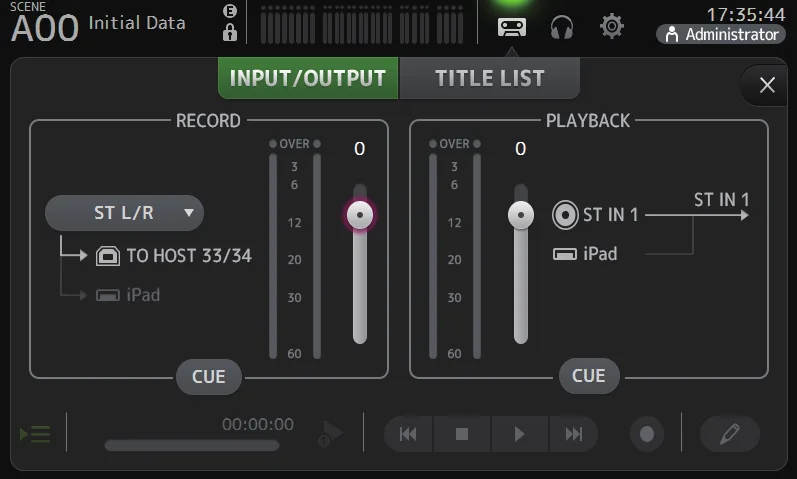
Task: Toggle the RECORD CUE button
Action: (208, 377)
